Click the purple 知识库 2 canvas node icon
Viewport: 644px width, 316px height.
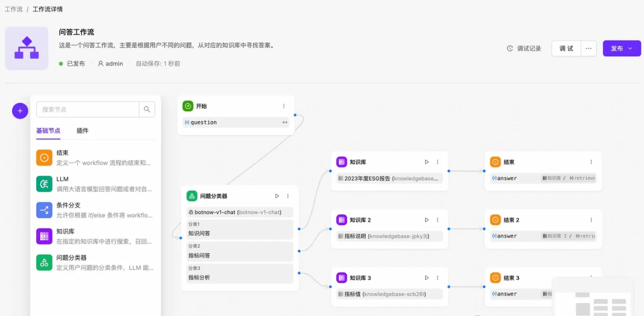click(x=341, y=220)
